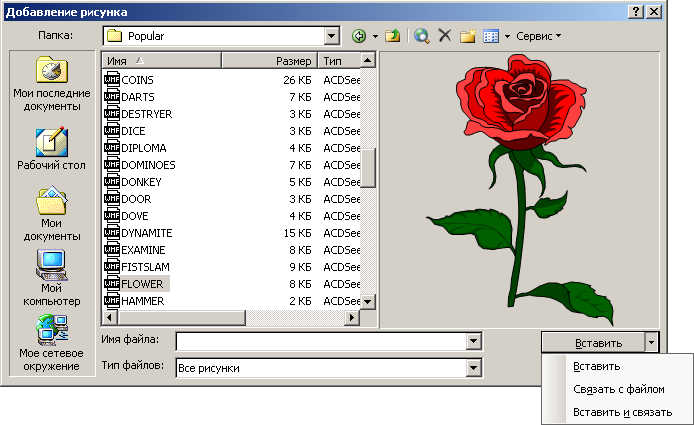
Task: Open Мой компьютер in places bar
Action: pos(52,278)
